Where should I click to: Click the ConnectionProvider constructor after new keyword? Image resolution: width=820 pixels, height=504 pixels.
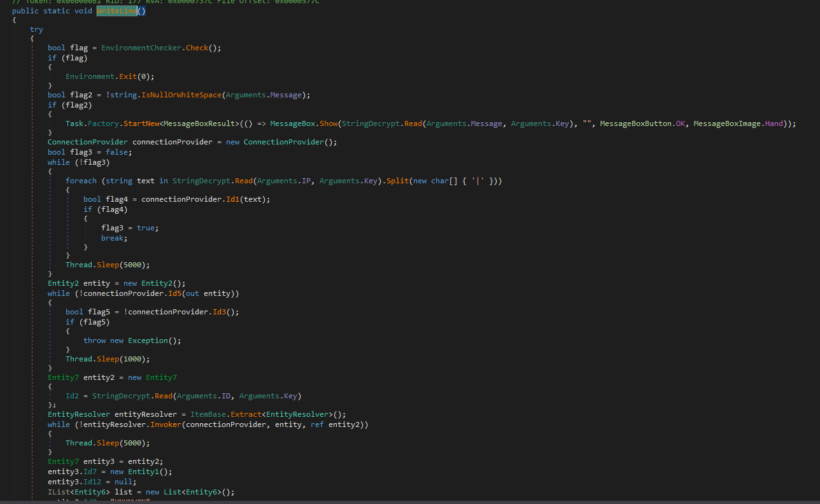[x=284, y=142]
